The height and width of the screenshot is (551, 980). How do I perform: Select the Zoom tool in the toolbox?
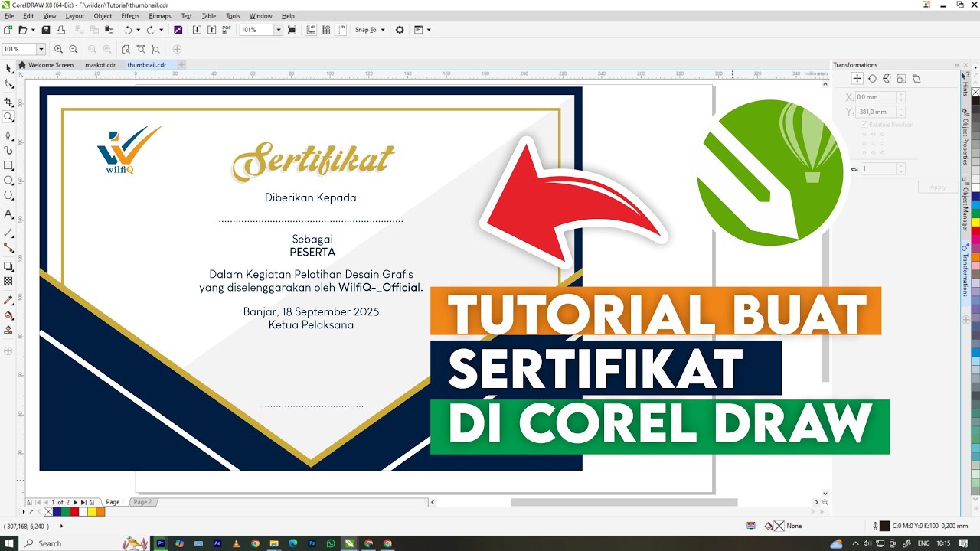pos(8,117)
